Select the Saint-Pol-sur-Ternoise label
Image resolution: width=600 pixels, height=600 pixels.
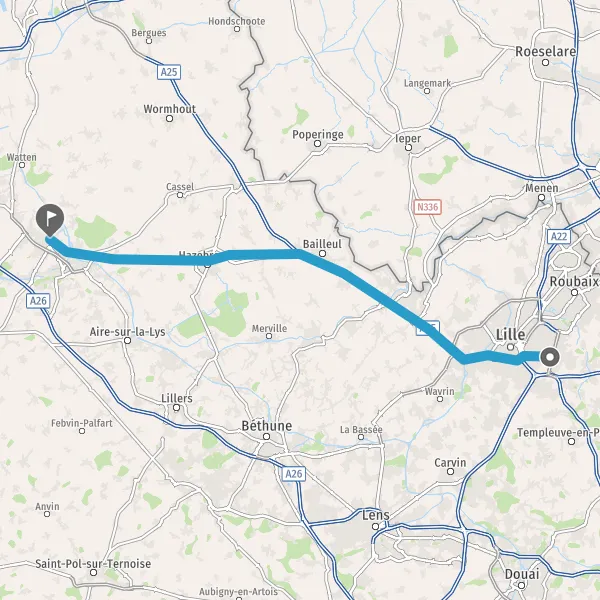pos(93,563)
